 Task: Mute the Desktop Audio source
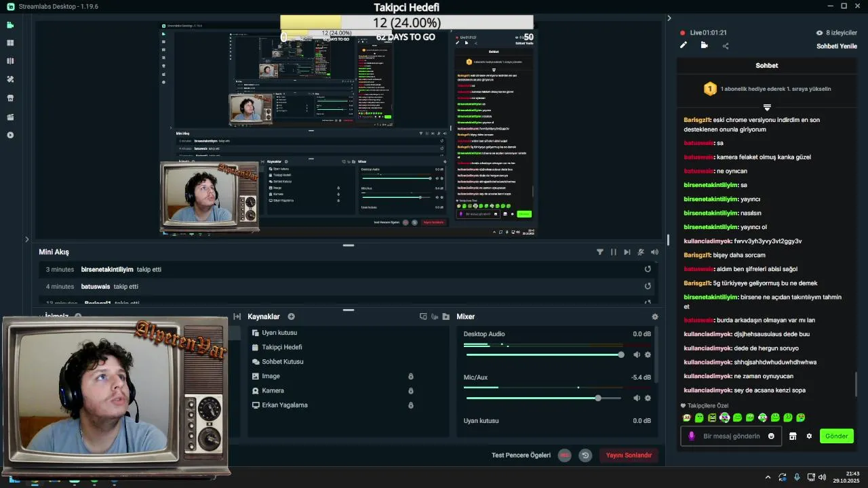637,354
